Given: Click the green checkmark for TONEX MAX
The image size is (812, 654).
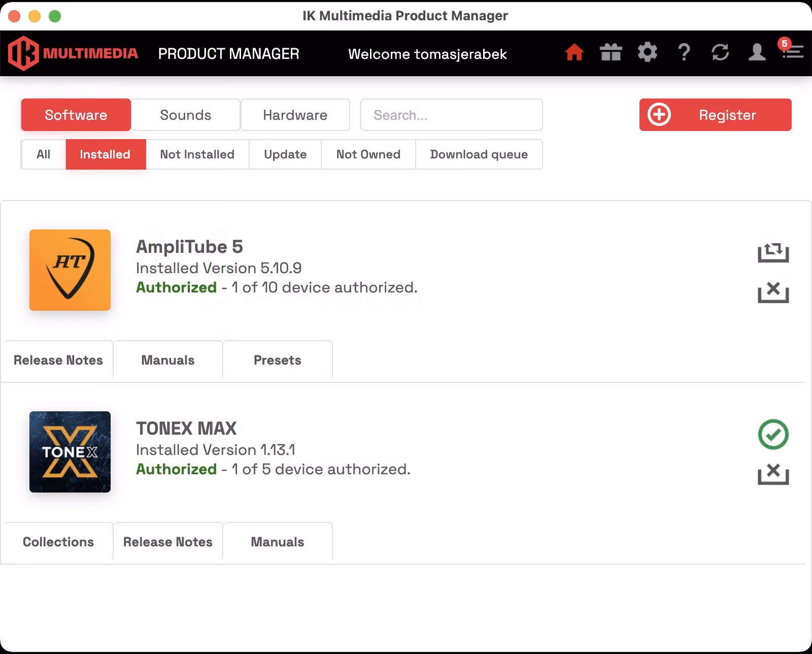Looking at the screenshot, I should coord(773,434).
